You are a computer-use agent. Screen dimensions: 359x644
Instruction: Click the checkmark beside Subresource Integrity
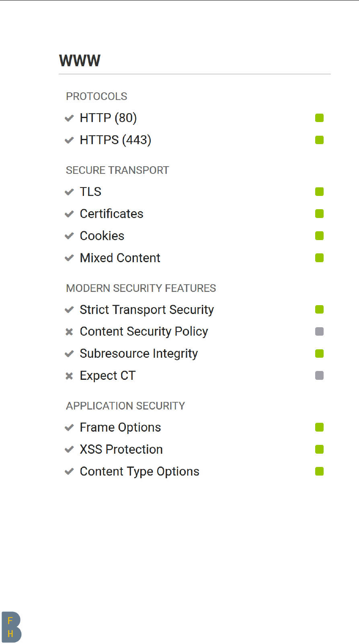tap(69, 354)
